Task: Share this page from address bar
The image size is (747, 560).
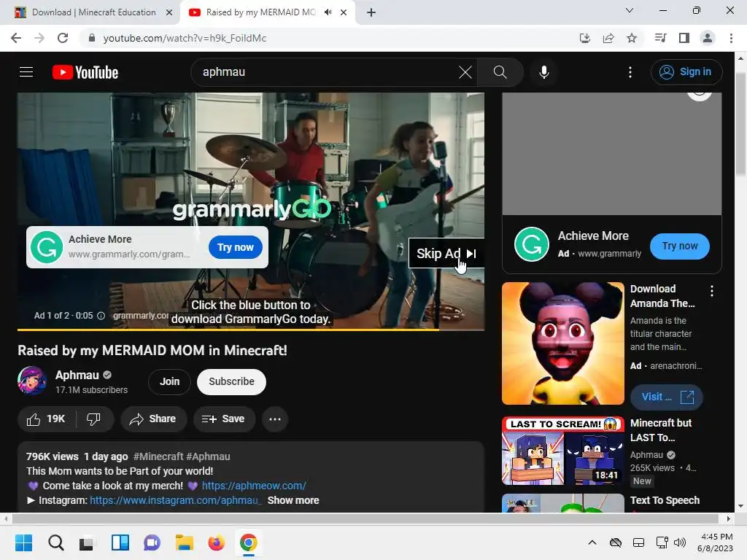Action: coord(608,38)
